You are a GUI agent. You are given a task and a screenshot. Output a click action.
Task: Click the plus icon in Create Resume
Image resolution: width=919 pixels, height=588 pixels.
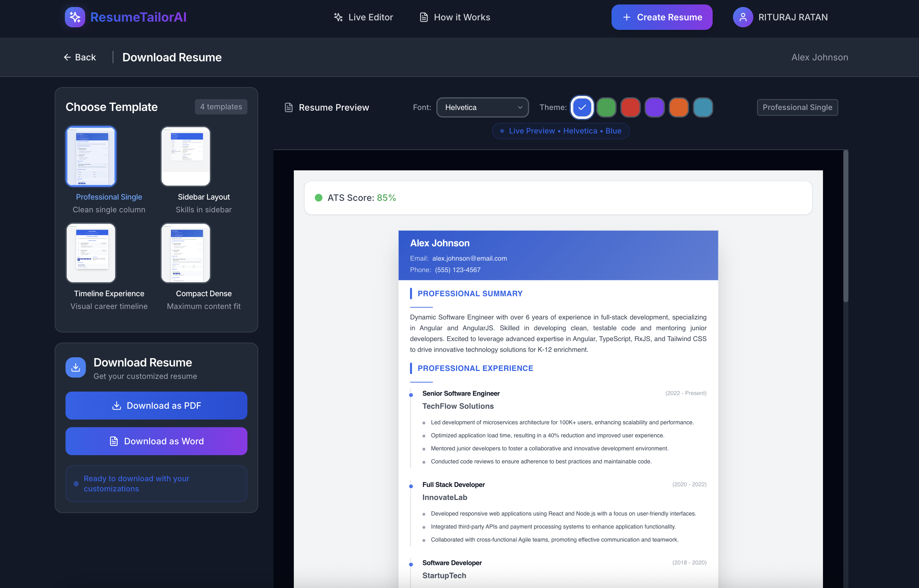click(627, 17)
